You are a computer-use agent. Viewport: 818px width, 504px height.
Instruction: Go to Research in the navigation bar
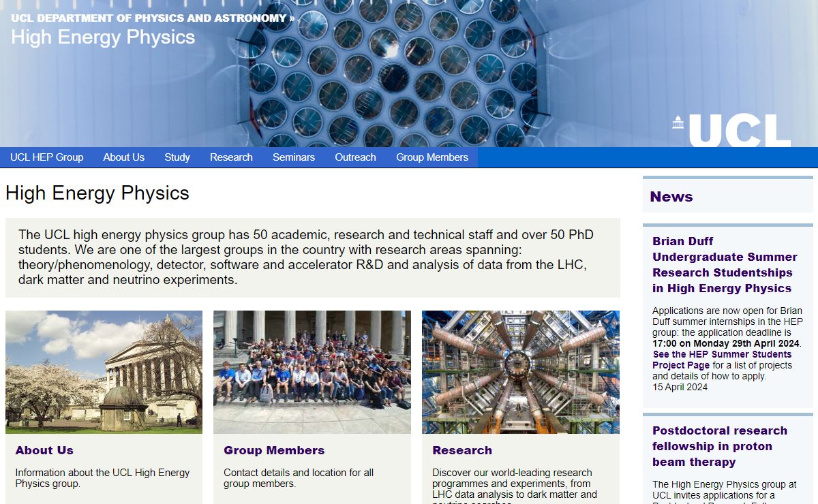click(231, 157)
